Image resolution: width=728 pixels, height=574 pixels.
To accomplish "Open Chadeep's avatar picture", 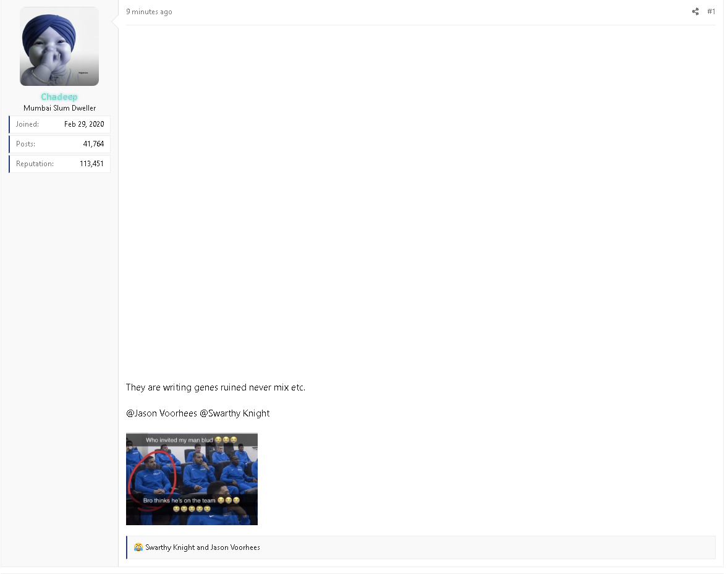I will pyautogui.click(x=59, y=46).
